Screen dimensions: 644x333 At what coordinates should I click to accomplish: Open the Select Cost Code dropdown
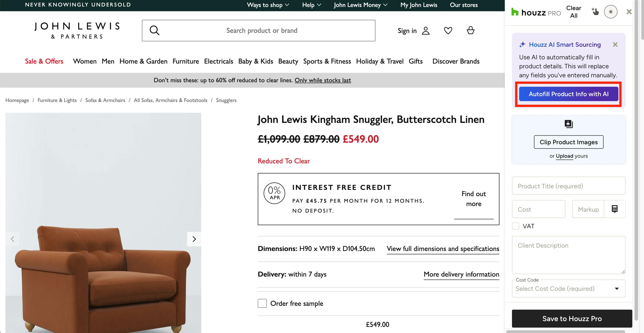tap(569, 289)
